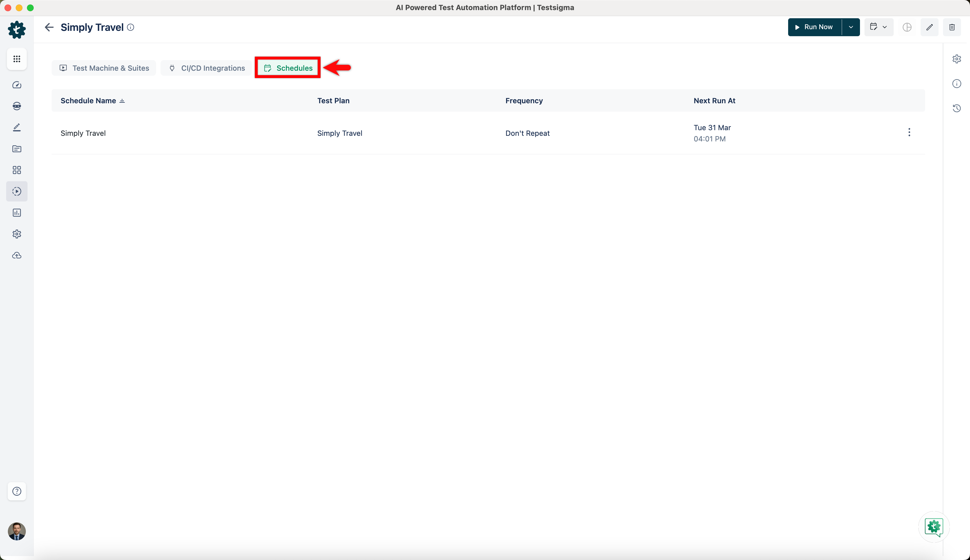Open the run history clock icon

(957, 109)
